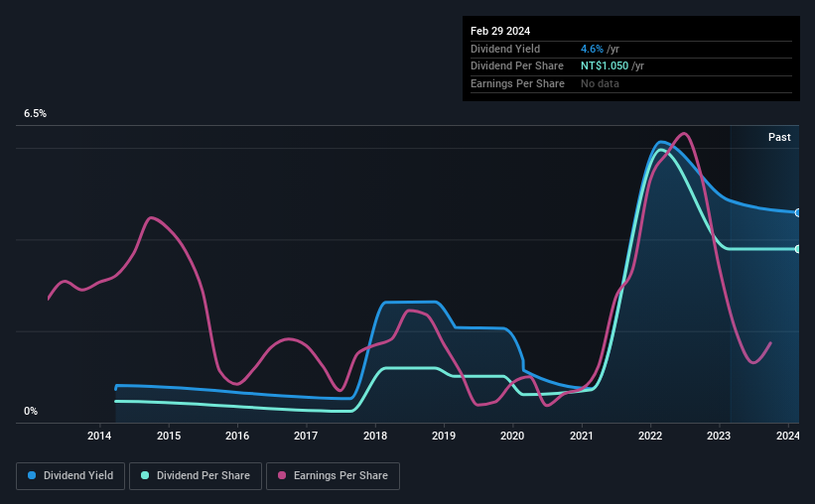Select the 2024 label on the time axis

[788, 436]
